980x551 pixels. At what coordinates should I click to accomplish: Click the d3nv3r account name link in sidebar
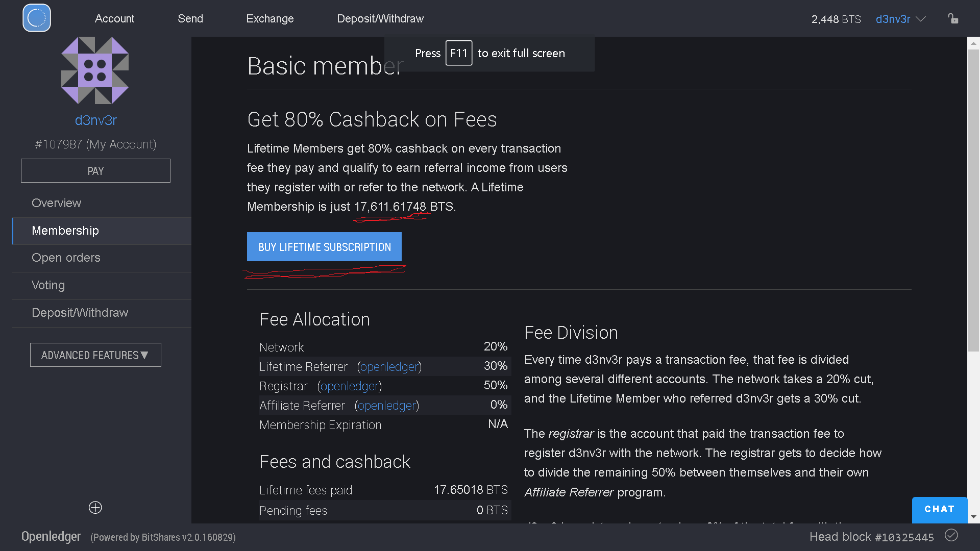coord(95,120)
